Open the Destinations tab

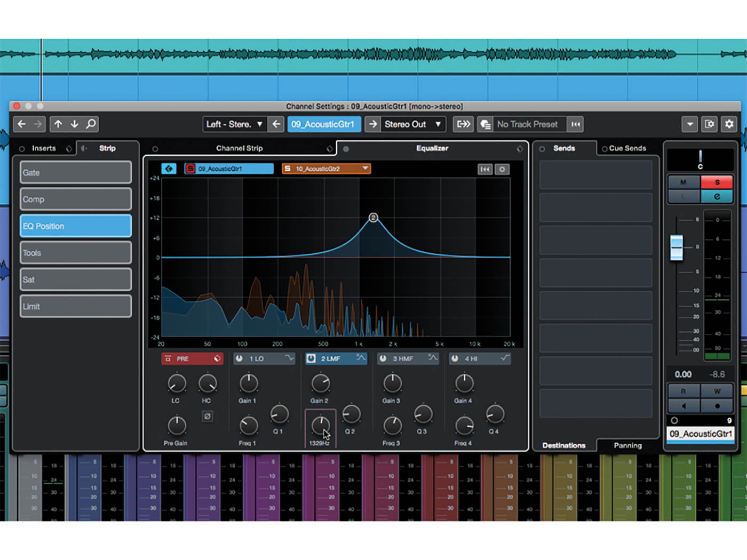coord(564,445)
